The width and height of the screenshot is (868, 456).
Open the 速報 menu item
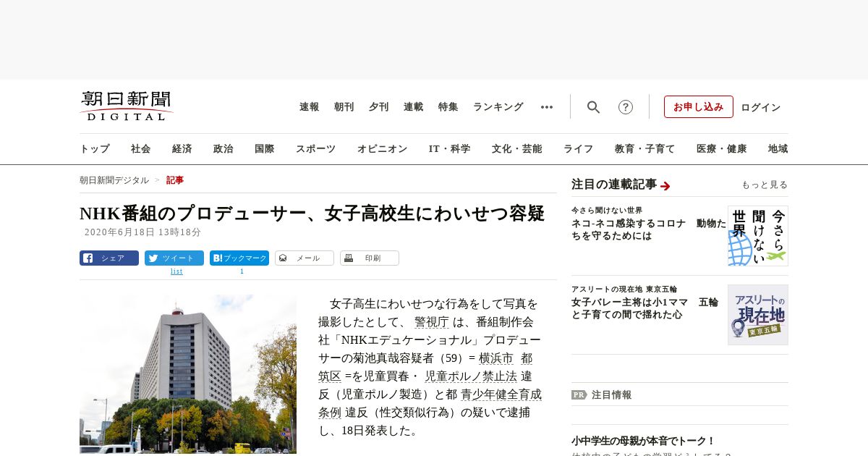click(x=310, y=107)
